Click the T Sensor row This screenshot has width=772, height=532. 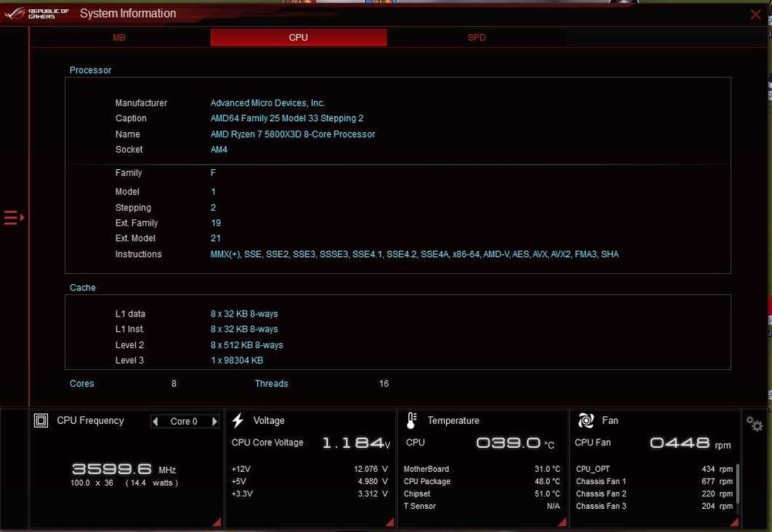click(482, 506)
